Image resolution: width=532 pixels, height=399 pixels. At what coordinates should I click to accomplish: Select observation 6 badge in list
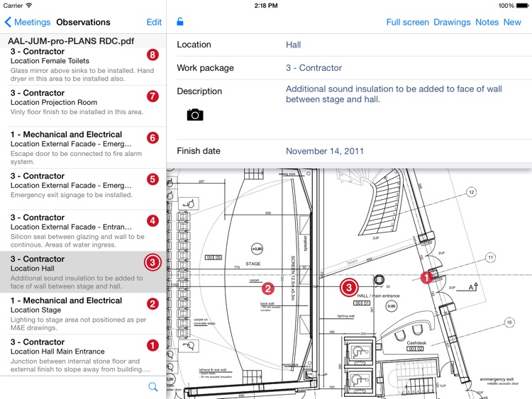153,137
